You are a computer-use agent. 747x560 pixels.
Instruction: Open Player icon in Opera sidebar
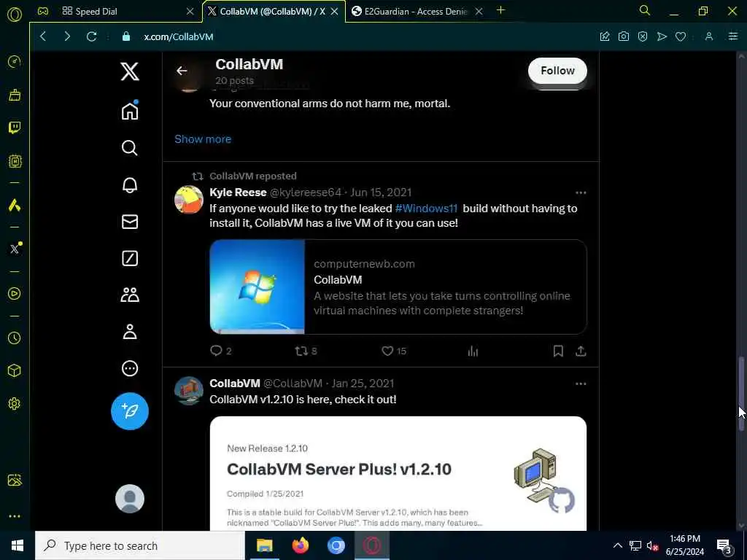point(15,294)
